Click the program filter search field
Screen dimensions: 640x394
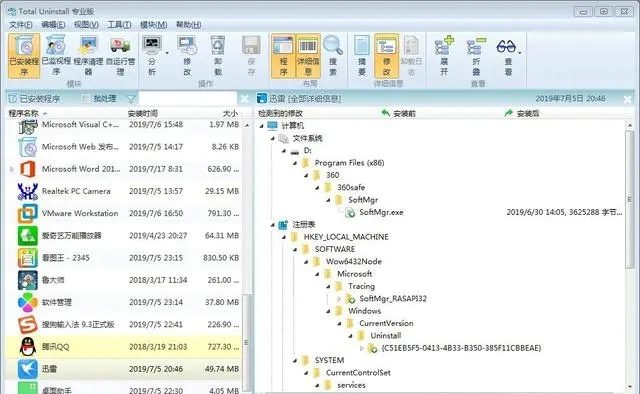[x=188, y=98]
